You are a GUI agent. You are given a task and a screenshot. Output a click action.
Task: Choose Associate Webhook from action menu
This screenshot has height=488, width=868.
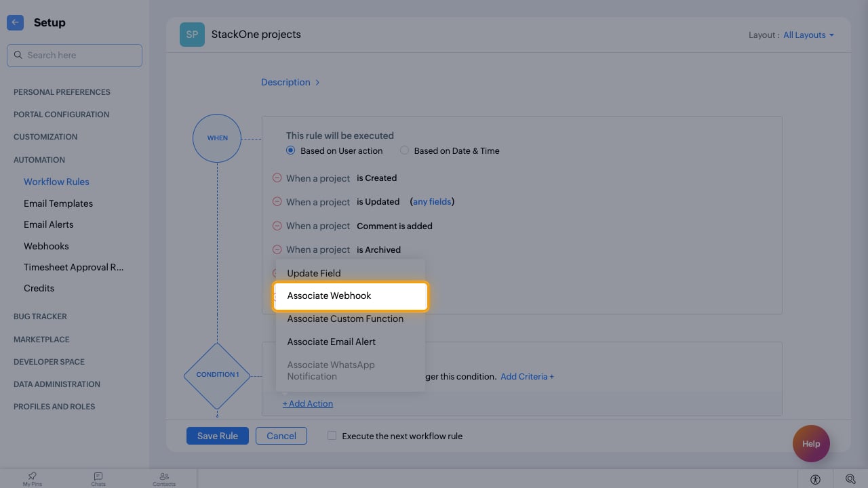(x=351, y=296)
